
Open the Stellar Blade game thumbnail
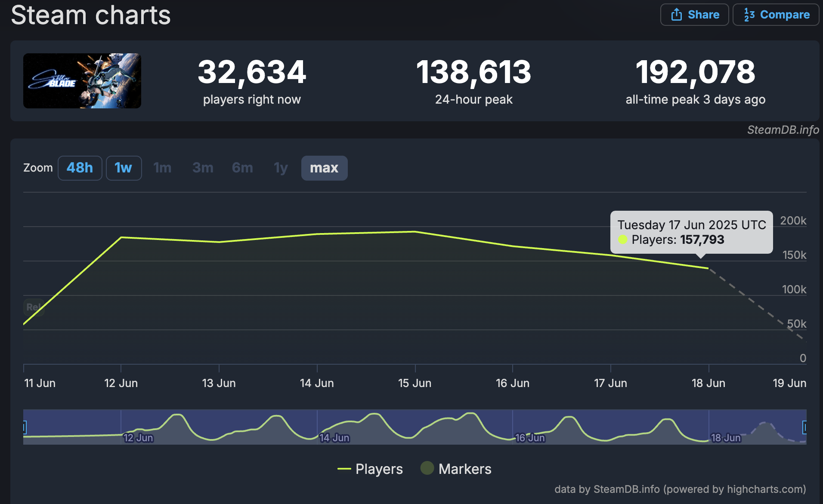(82, 81)
